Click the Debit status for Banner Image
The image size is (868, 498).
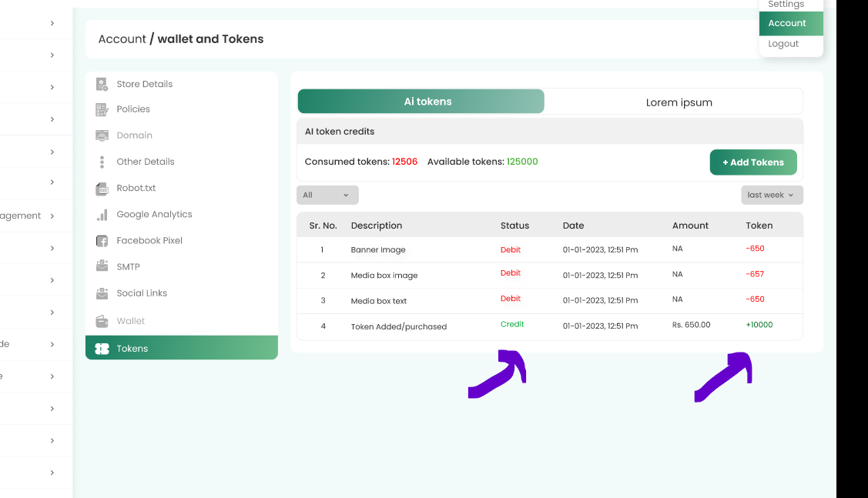(511, 249)
